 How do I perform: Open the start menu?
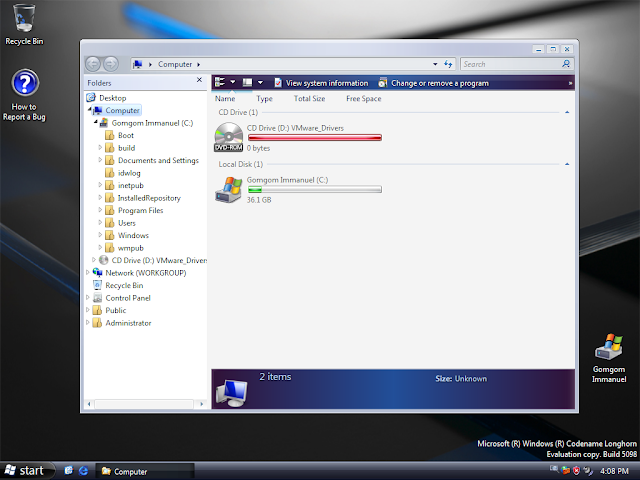point(27,471)
